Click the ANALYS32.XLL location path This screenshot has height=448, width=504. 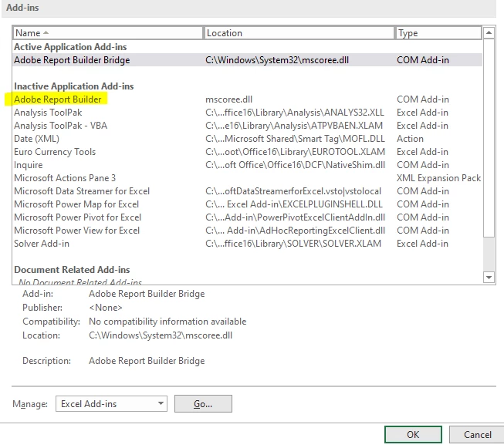coord(295,113)
